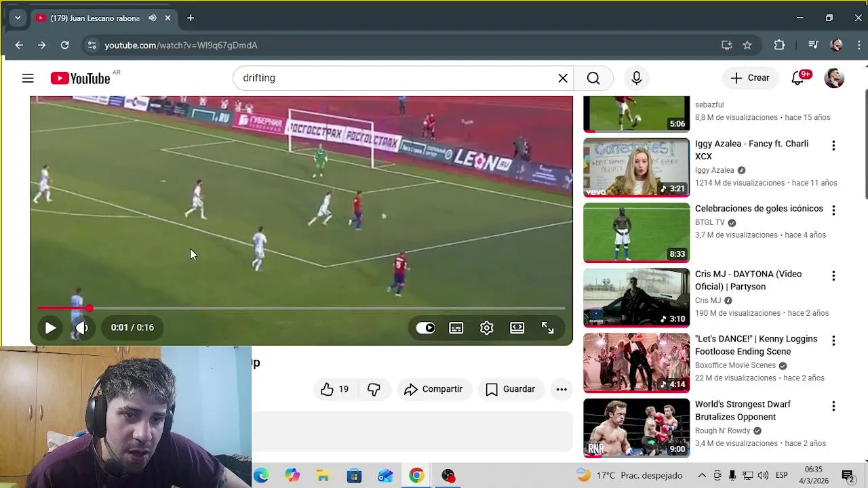The height and width of the screenshot is (488, 868).
Task: Toggle subtitles in the video player
Action: (456, 328)
